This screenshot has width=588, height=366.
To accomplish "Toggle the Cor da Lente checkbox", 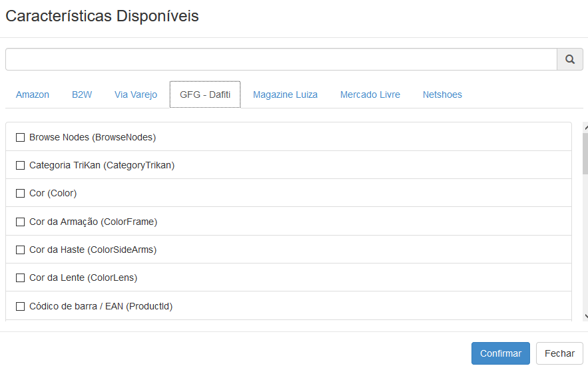I will click(x=20, y=277).
